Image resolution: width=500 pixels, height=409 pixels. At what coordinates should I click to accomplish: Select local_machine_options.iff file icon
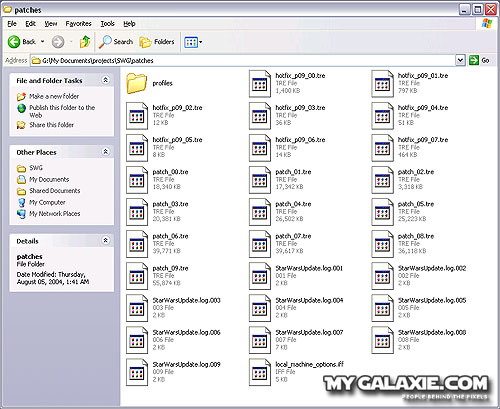[x=260, y=372]
